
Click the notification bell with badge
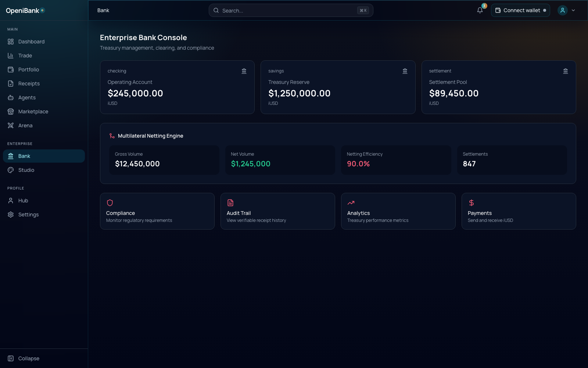480,10
